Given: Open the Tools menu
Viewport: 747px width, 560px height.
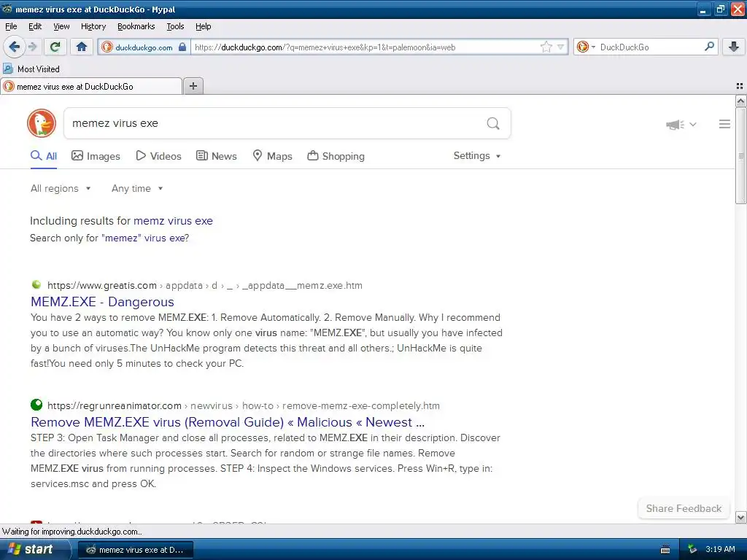Looking at the screenshot, I should [175, 26].
